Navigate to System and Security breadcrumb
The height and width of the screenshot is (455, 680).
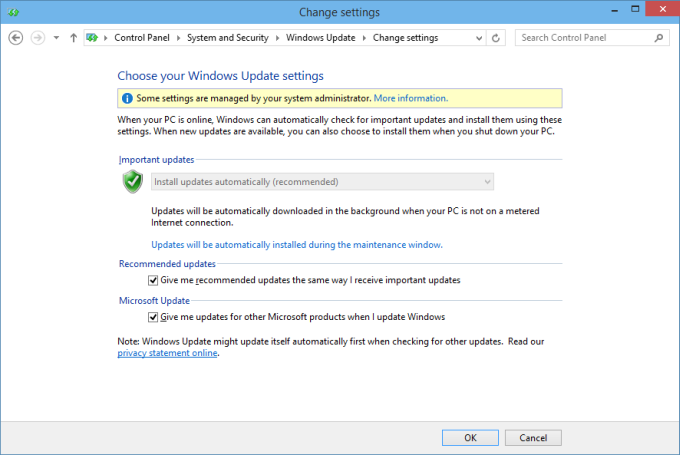click(228, 38)
